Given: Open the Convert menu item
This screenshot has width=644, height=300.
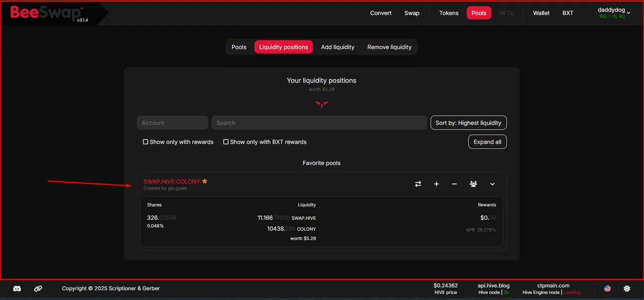Looking at the screenshot, I should tap(381, 13).
